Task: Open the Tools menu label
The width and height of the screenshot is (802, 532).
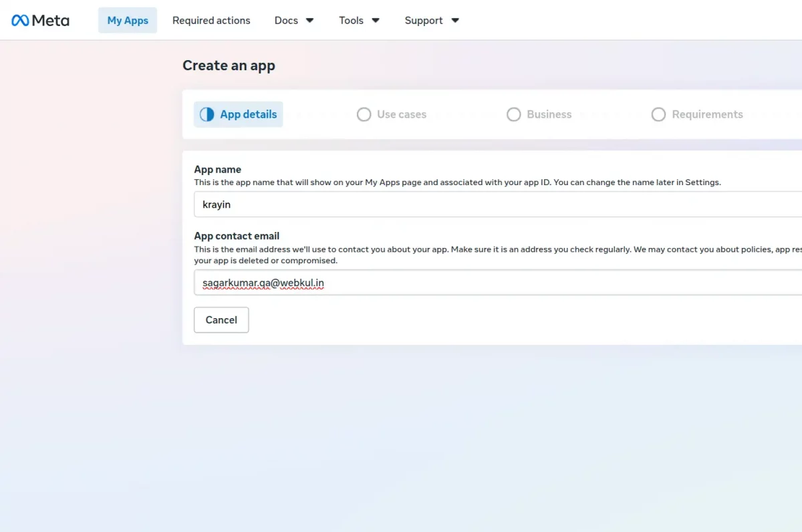Action: pyautogui.click(x=351, y=21)
